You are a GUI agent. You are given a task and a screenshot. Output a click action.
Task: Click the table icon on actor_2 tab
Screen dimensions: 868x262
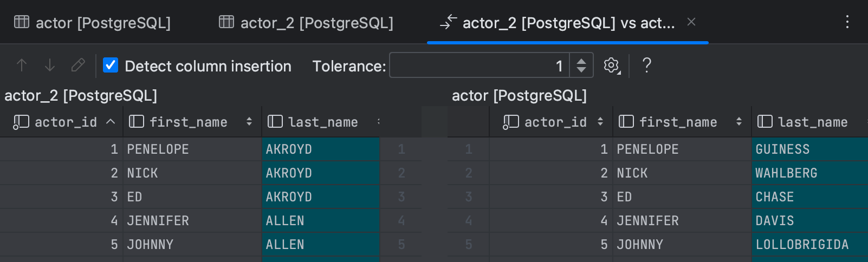[226, 22]
